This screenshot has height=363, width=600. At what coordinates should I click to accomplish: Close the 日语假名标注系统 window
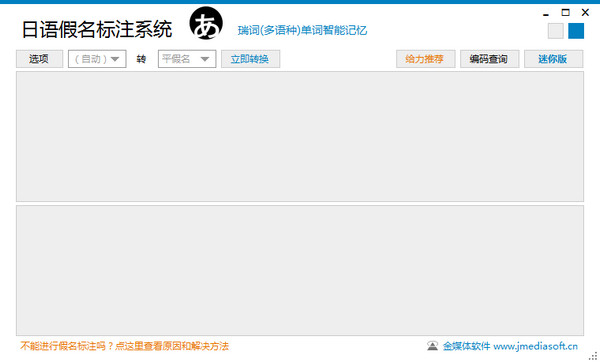(x=585, y=13)
